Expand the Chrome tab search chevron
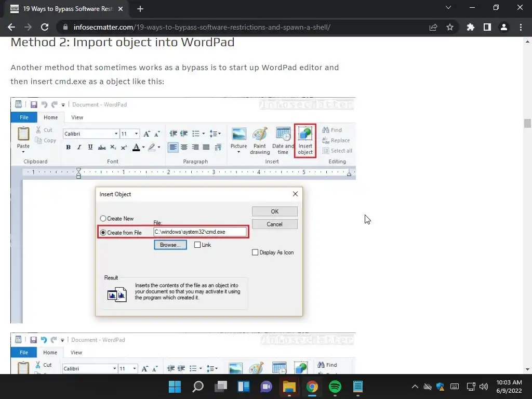Viewport: 532px width, 399px height. pos(448,7)
